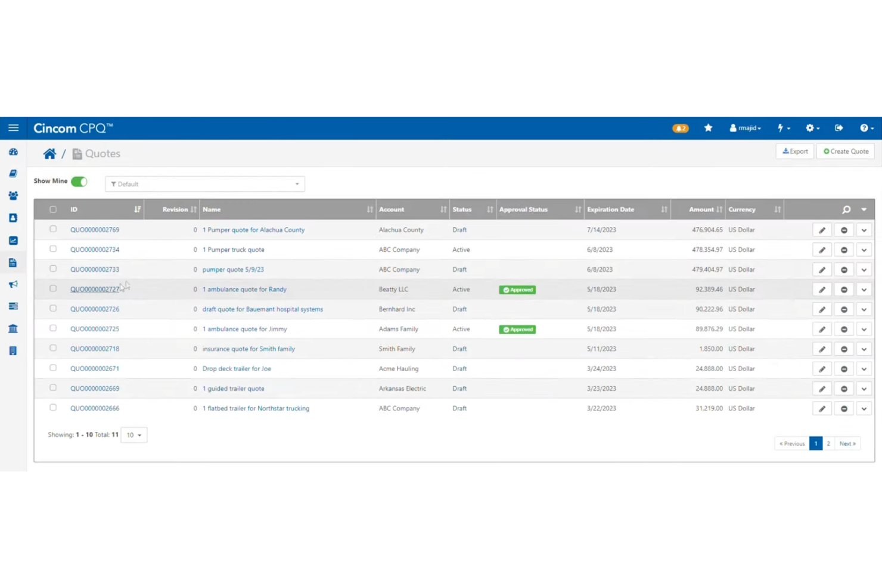The height and width of the screenshot is (588, 882).
Task: Open the notifications bell with 2 alerts
Action: click(x=681, y=128)
